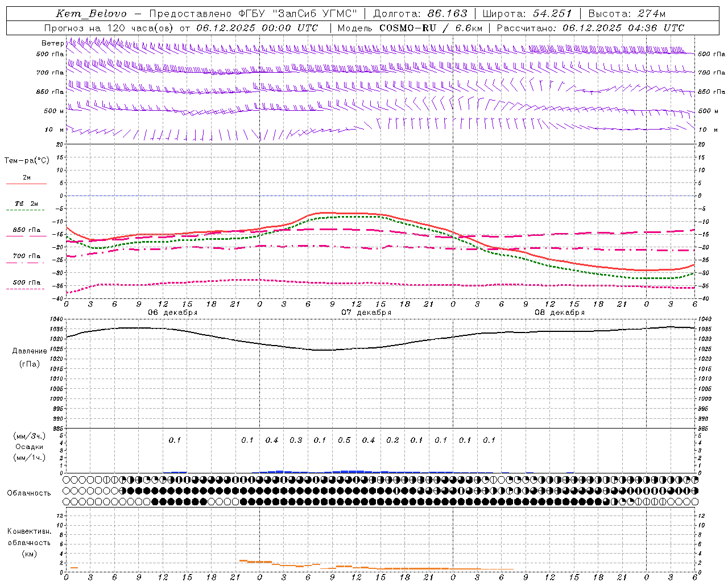Click the 700 гПа entry in temperature legend
Image resolution: width=728 pixels, height=582 pixels.
[26, 256]
